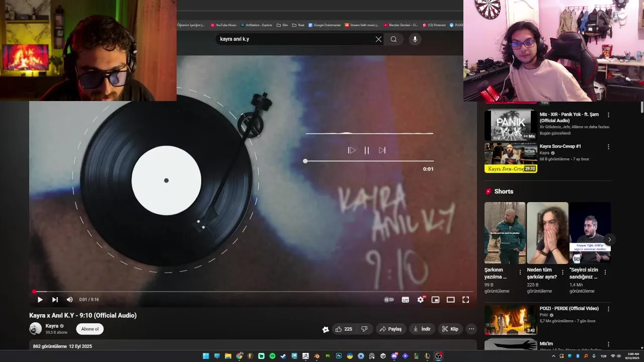Subscribe with Abone ol button

pos(90,329)
